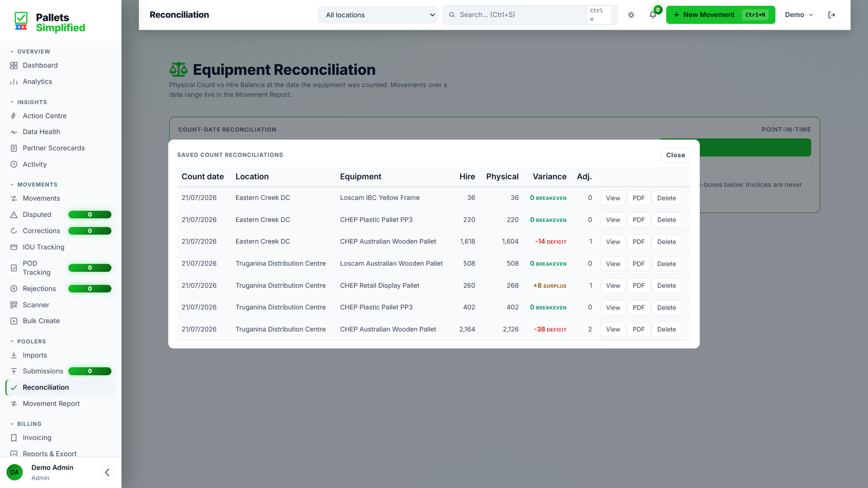Navigate to Partner Scorecards
This screenshot has height=488, width=868.
point(61,148)
